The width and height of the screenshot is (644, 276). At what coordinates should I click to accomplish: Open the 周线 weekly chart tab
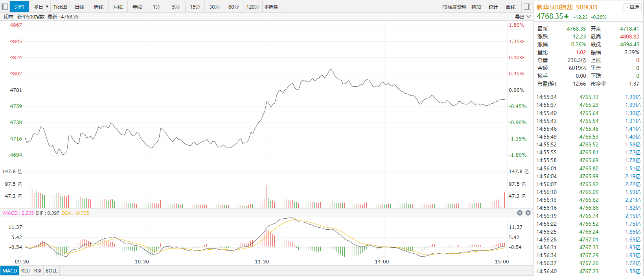point(99,7)
